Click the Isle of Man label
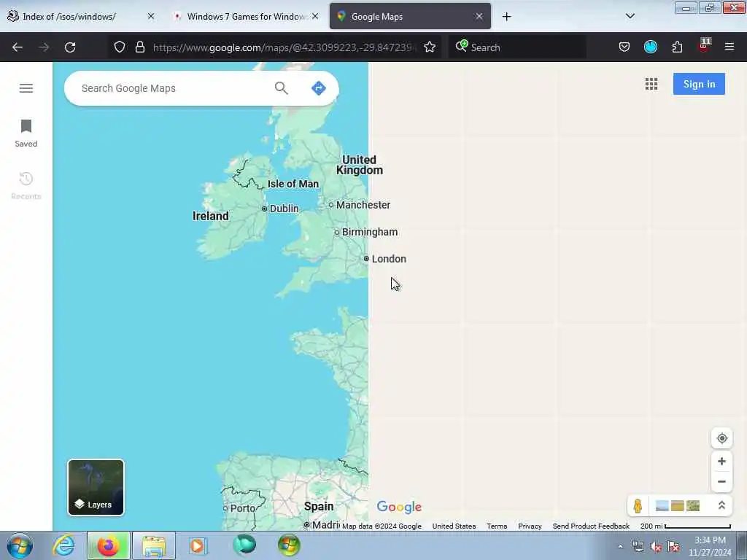 293,184
